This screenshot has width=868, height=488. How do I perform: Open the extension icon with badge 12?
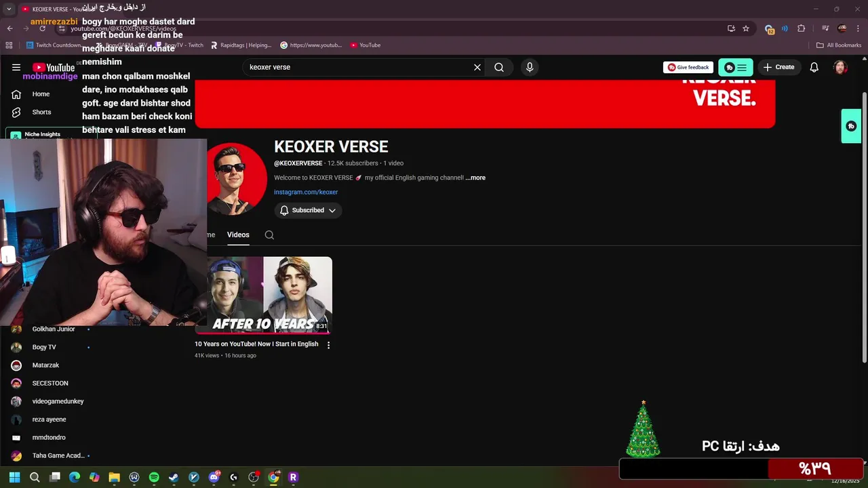coord(769,29)
